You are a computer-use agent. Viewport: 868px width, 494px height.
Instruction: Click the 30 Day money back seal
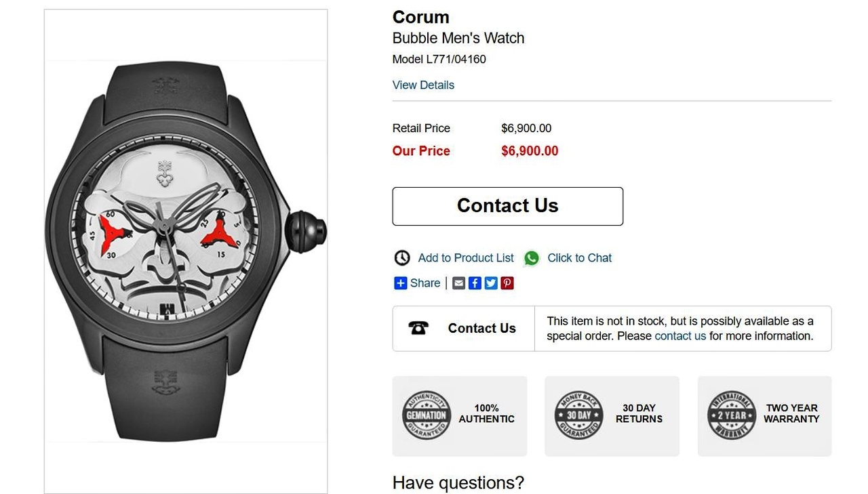click(x=578, y=415)
